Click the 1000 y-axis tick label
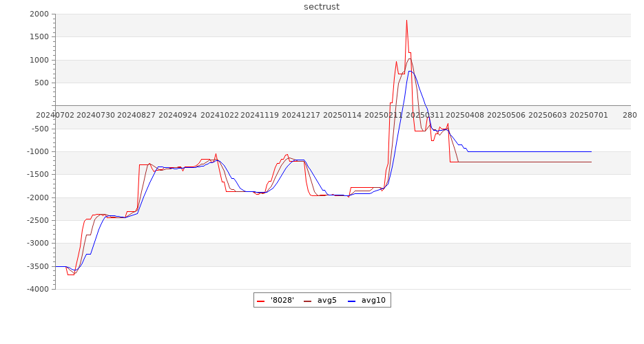This screenshot has width=644, height=344. click(39, 61)
